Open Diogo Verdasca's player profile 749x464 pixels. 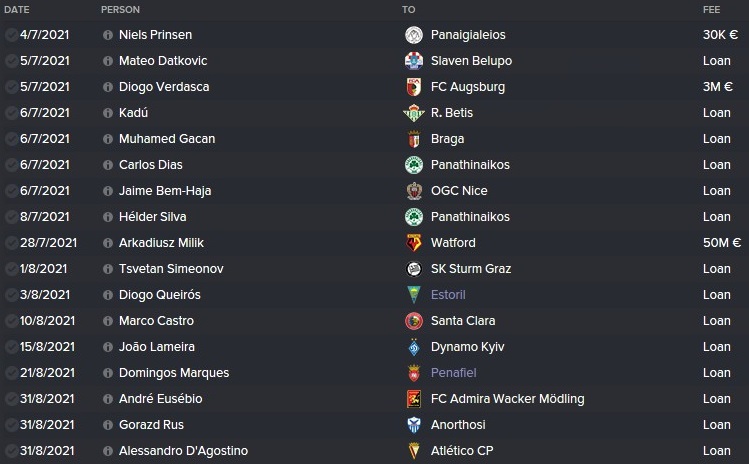164,87
